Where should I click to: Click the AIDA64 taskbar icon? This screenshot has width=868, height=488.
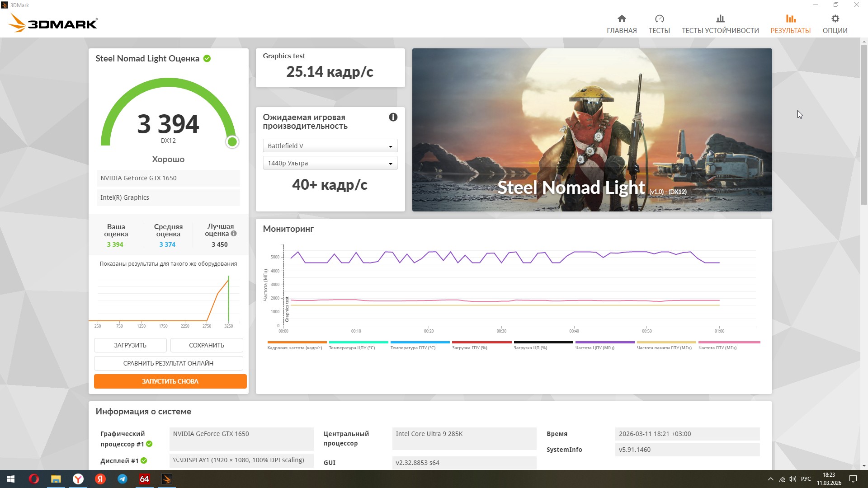(145, 479)
